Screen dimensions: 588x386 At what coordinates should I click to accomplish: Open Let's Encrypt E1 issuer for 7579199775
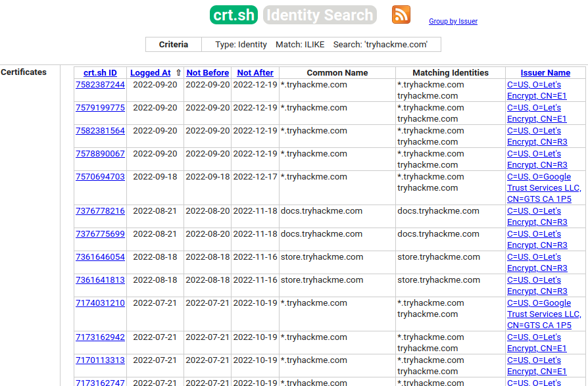coord(537,113)
